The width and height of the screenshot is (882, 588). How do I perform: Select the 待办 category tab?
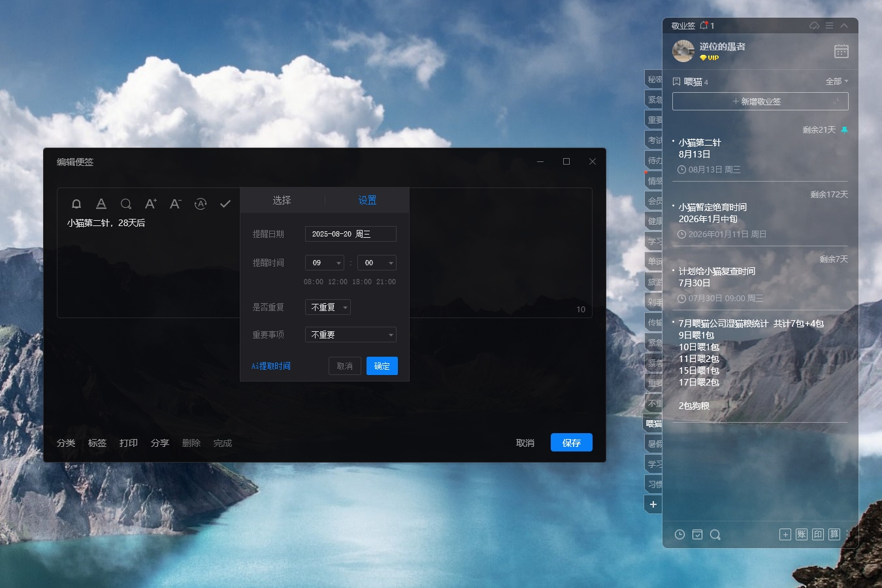pyautogui.click(x=654, y=161)
